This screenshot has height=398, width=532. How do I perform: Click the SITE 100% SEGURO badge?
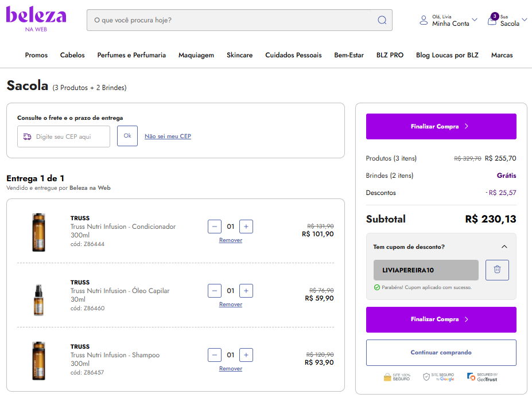pyautogui.click(x=397, y=377)
